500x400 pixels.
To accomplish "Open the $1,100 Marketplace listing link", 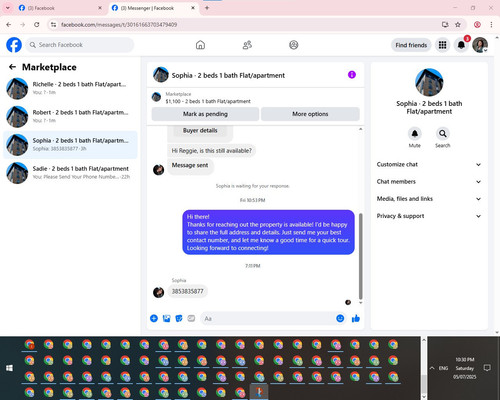I will tap(208, 101).
